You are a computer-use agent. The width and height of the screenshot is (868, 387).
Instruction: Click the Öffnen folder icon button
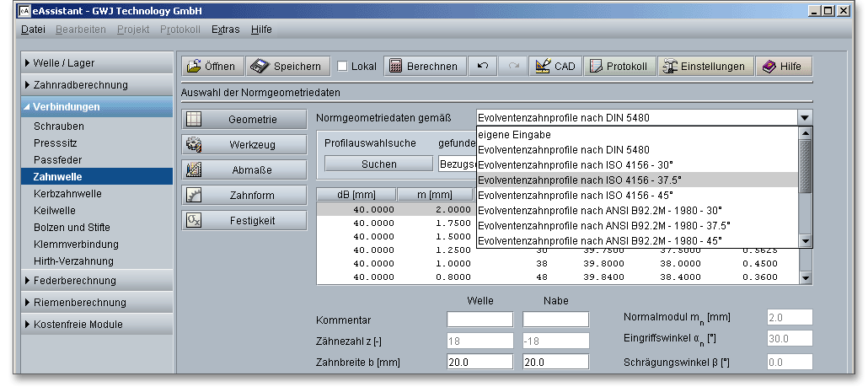click(x=211, y=67)
